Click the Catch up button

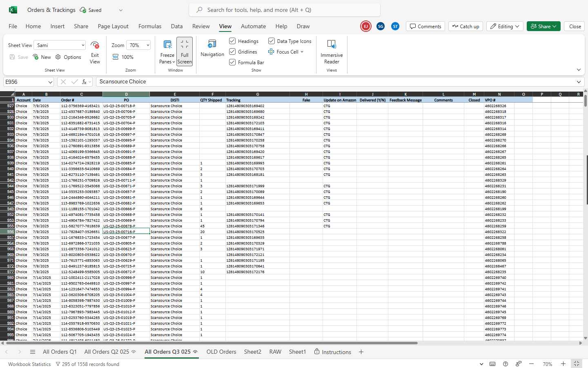[465, 26]
